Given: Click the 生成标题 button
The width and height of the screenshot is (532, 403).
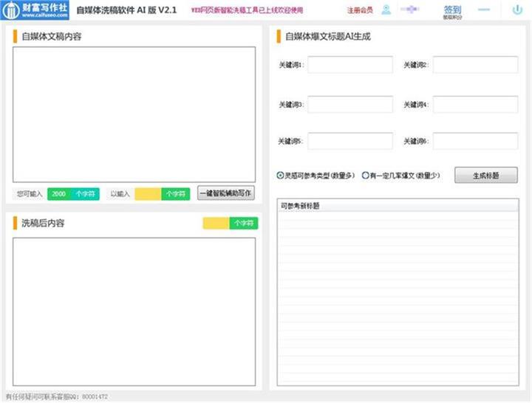Looking at the screenshot, I should (486, 175).
